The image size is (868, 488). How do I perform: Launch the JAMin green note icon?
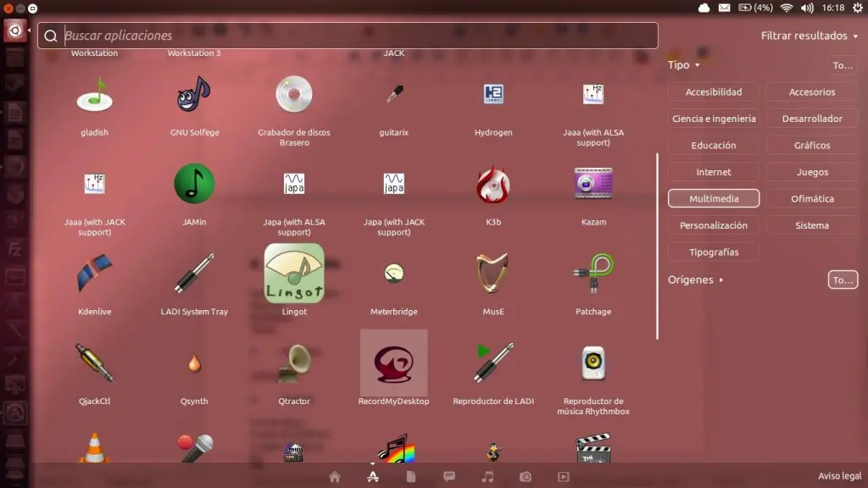click(194, 184)
